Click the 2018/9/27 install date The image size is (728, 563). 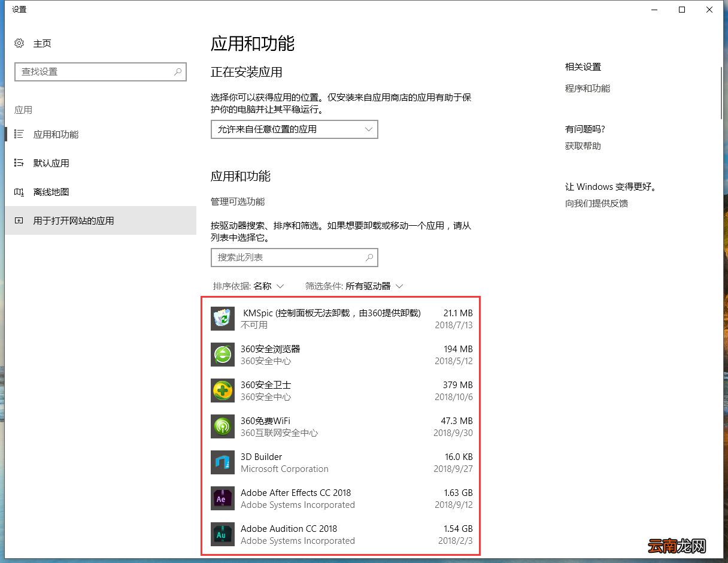453,469
